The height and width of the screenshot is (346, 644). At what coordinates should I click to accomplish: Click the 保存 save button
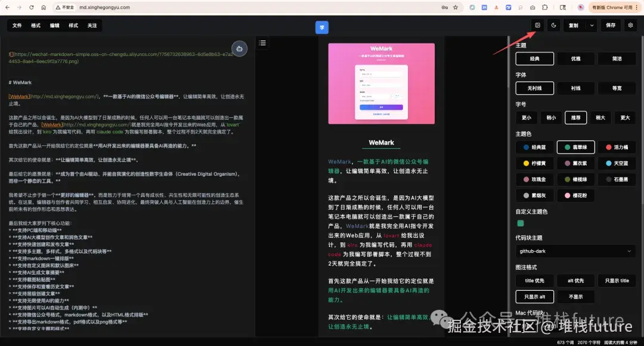611,25
